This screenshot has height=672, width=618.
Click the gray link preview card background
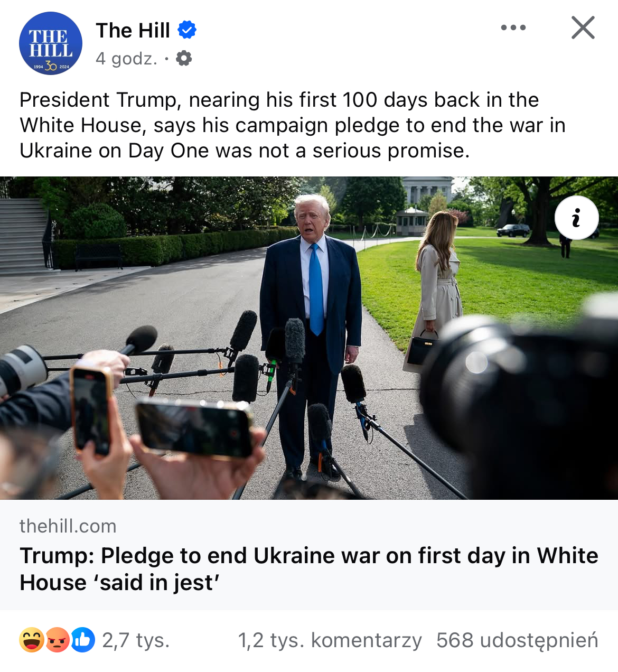pyautogui.click(x=309, y=555)
